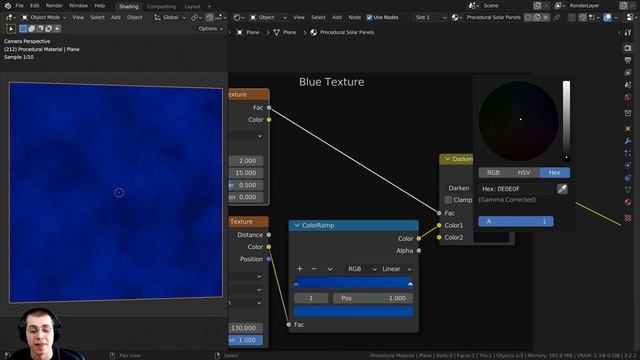The height and width of the screenshot is (360, 640).
Task: Open the Global transform orientation dropdown
Action: [x=170, y=18]
